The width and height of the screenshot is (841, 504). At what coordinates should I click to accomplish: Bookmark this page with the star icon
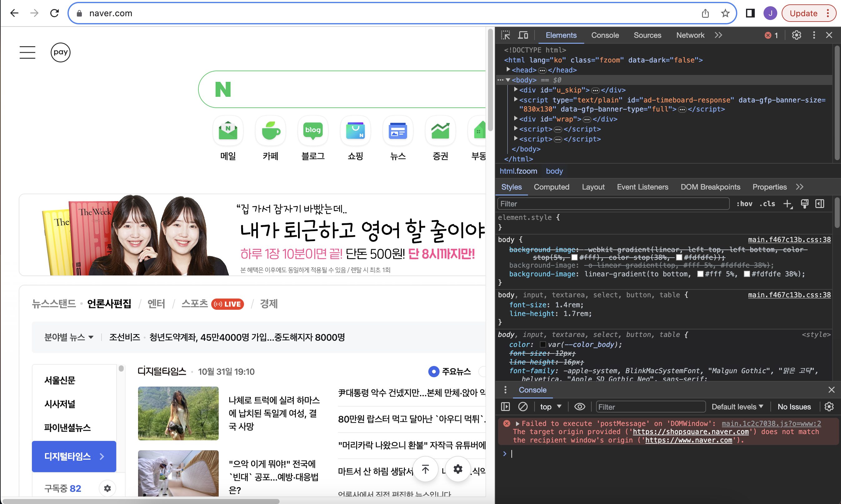tap(725, 13)
